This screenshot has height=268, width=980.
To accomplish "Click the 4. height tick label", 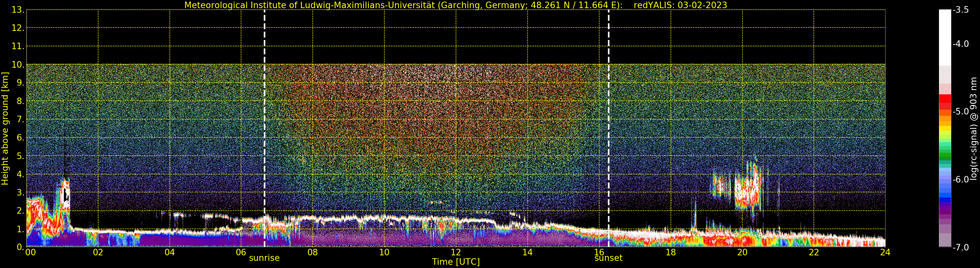I will (x=21, y=174).
